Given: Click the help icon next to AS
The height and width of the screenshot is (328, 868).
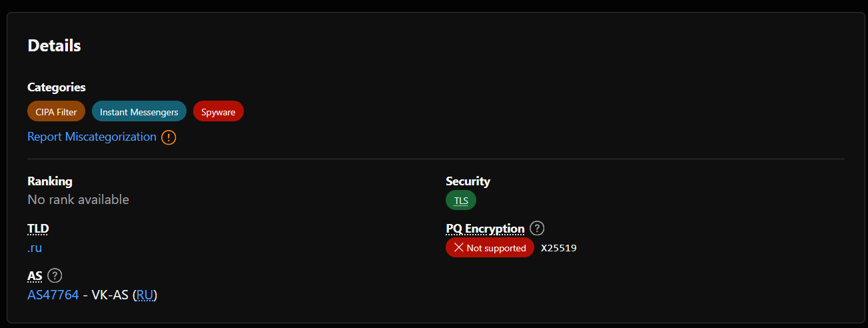Looking at the screenshot, I should pos(55,275).
